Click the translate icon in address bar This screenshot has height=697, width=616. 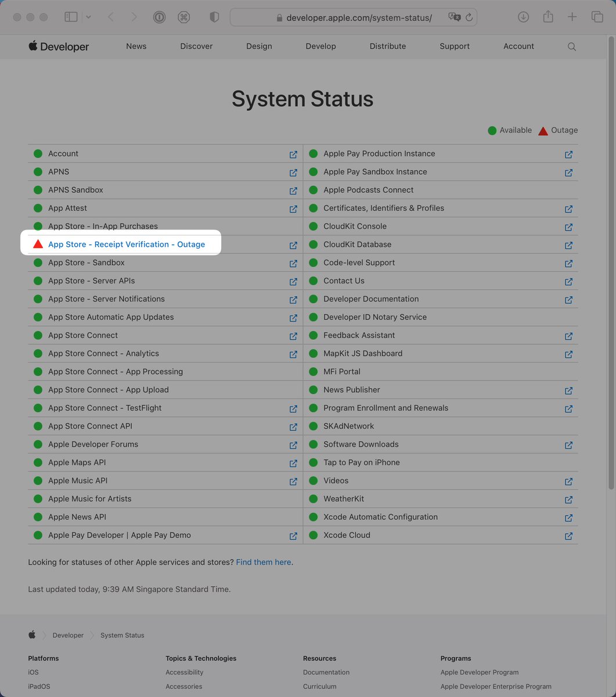pyautogui.click(x=454, y=17)
